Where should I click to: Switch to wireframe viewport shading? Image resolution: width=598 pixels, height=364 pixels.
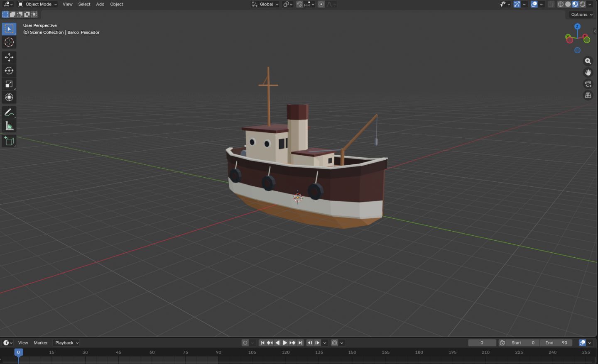coord(561,4)
